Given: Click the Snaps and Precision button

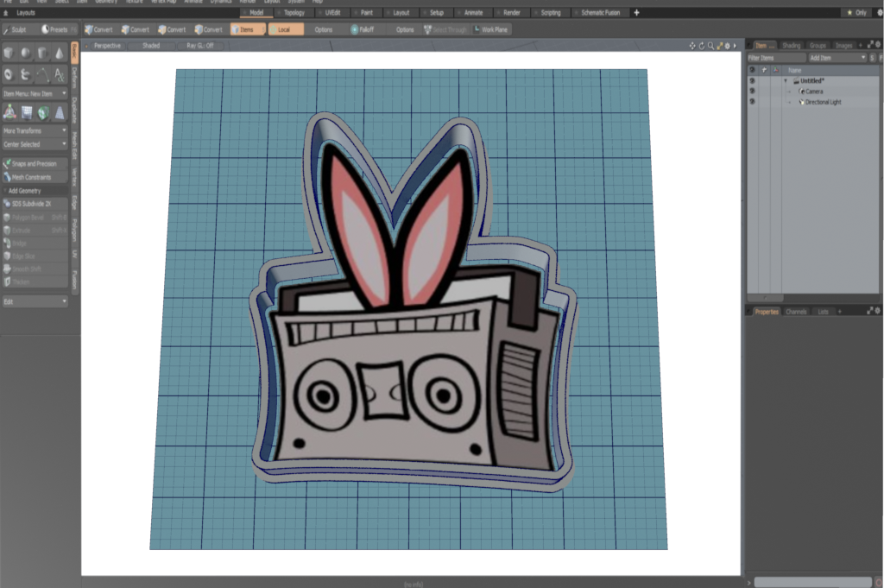Looking at the screenshot, I should tap(35, 163).
